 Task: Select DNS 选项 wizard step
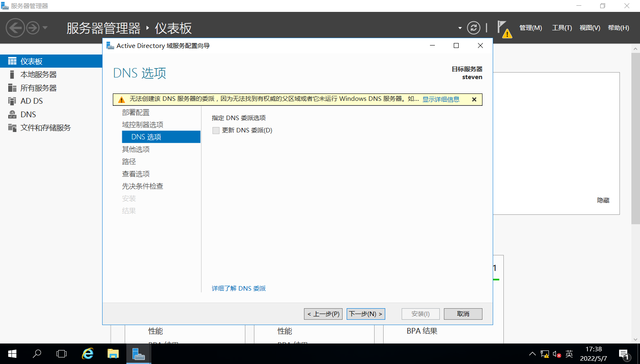161,137
